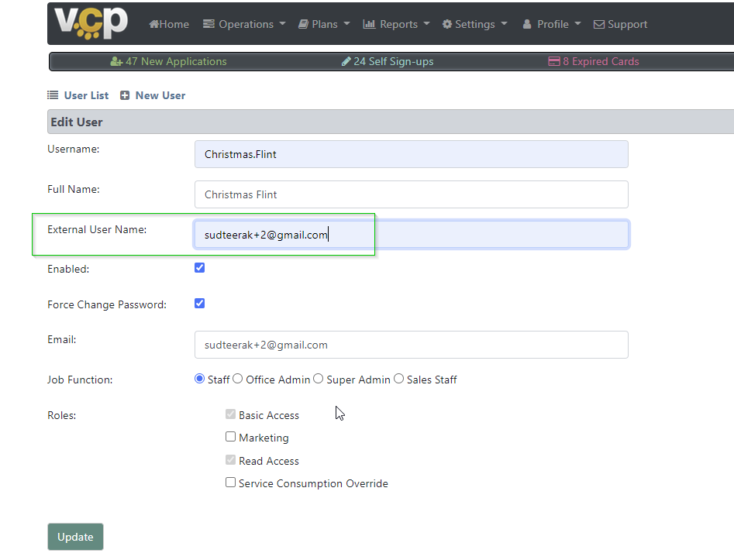Expand the Plans dropdown arrow
This screenshot has height=560, width=734.
346,24
